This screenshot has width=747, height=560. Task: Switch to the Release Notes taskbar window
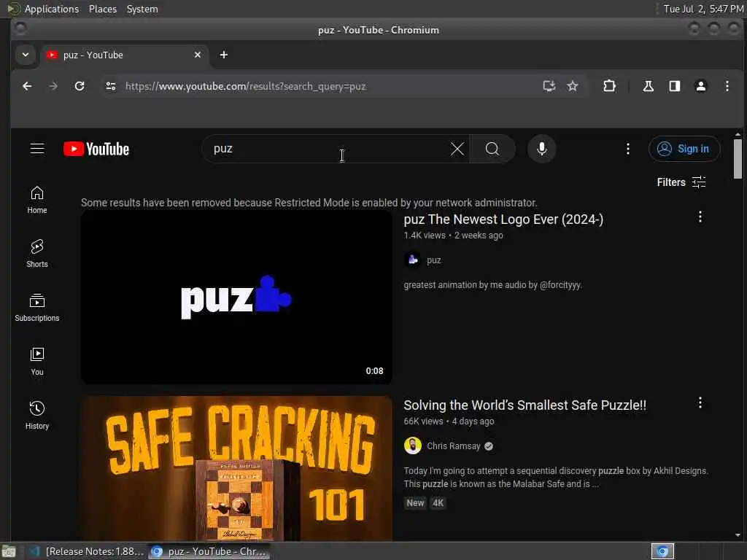(86, 551)
